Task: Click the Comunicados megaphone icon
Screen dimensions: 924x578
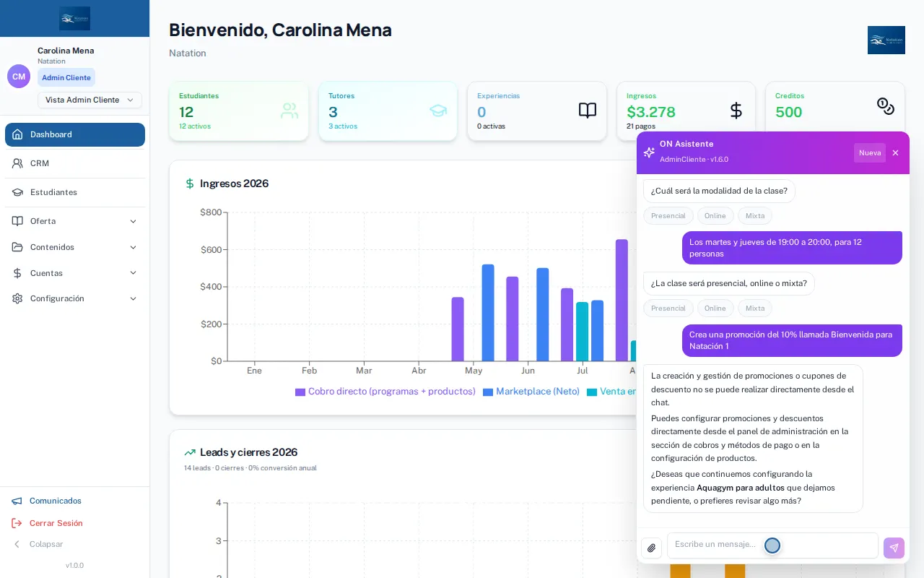Action: 17,501
